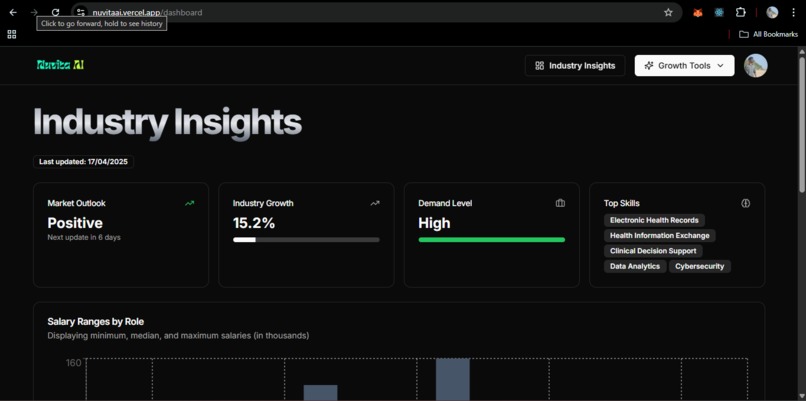Click the scrollbar down arrow
Image resolution: width=806 pixels, height=401 pixels.
point(802,396)
